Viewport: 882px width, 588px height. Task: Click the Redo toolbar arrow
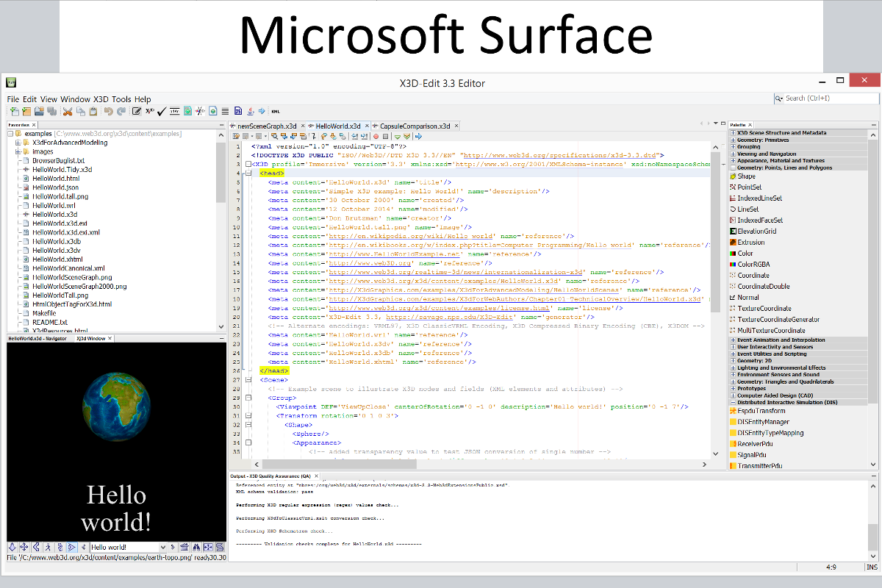(121, 112)
